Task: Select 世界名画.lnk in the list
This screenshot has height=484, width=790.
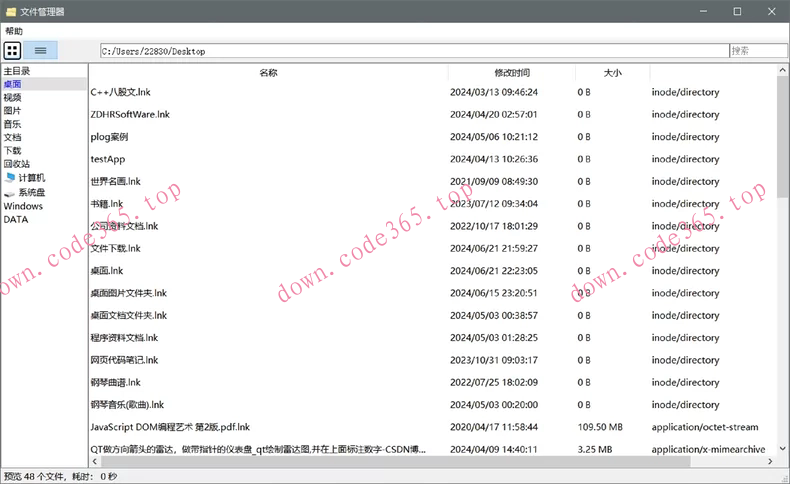Action: [x=115, y=181]
